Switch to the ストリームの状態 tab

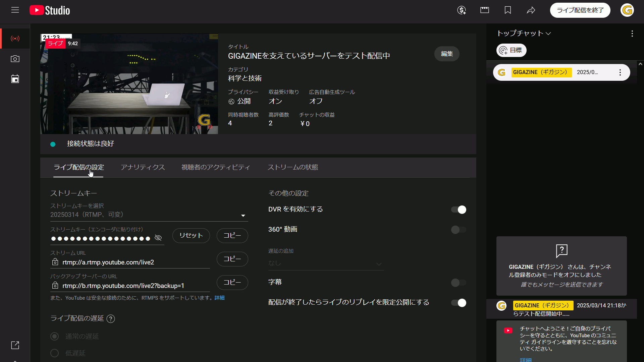[x=293, y=167]
